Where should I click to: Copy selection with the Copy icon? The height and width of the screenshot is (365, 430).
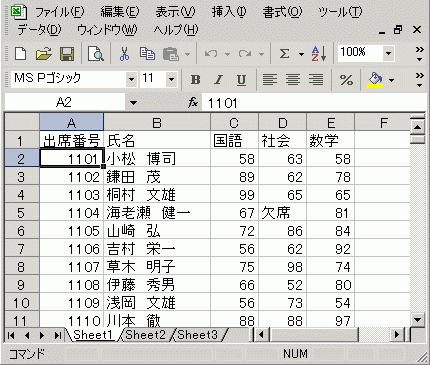pyautogui.click(x=147, y=53)
